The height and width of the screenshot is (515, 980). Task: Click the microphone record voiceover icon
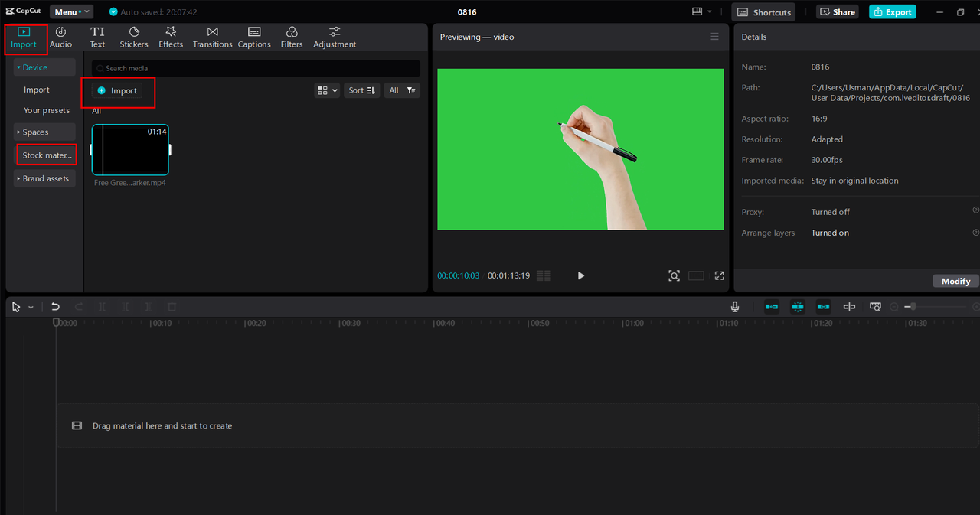[735, 307]
